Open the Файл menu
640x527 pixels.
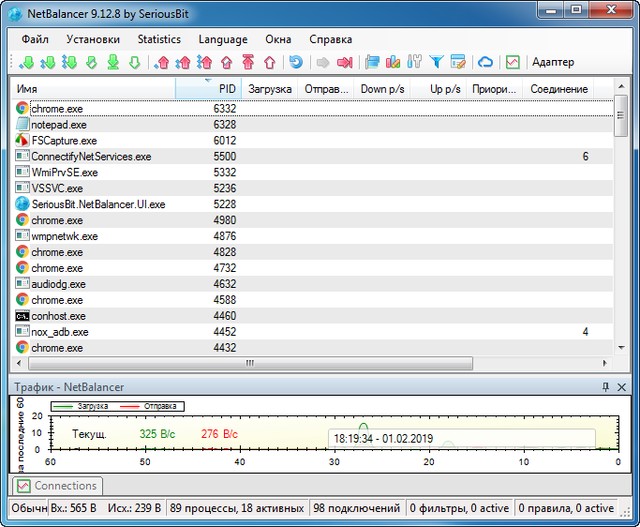(x=34, y=39)
